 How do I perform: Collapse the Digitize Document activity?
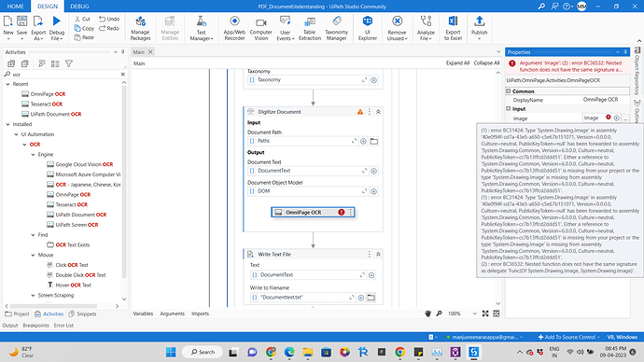tap(378, 112)
